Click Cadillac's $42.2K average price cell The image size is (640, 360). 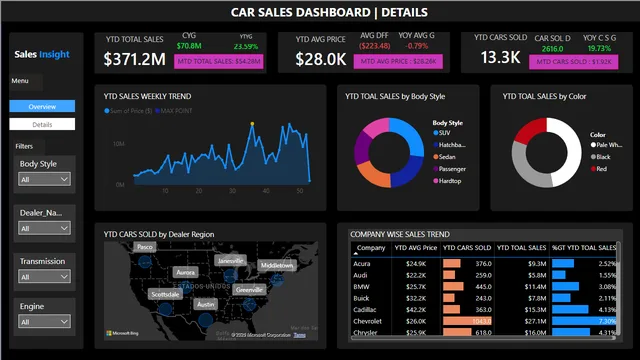point(416,309)
